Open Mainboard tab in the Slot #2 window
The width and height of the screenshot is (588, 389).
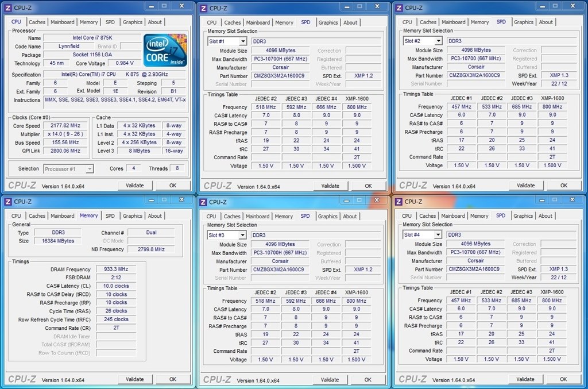pyautogui.click(x=454, y=22)
